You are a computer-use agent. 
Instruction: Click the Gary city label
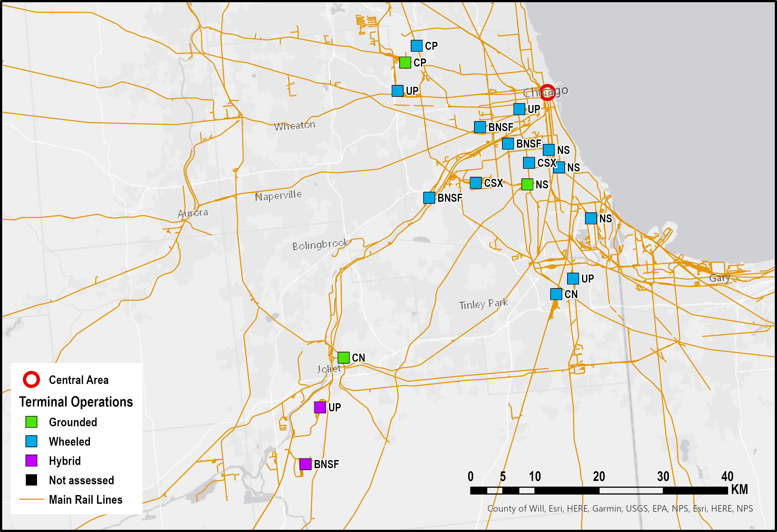719,278
